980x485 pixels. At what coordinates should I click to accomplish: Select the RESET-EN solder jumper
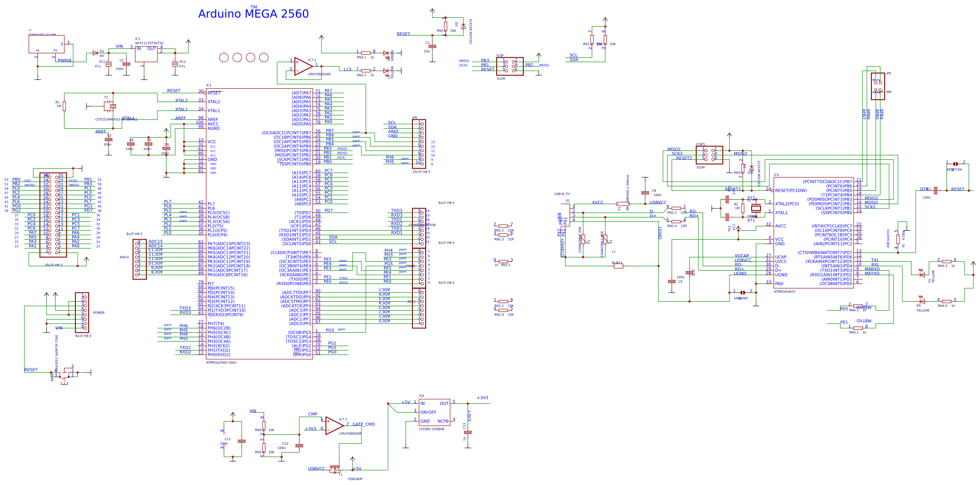point(955,164)
